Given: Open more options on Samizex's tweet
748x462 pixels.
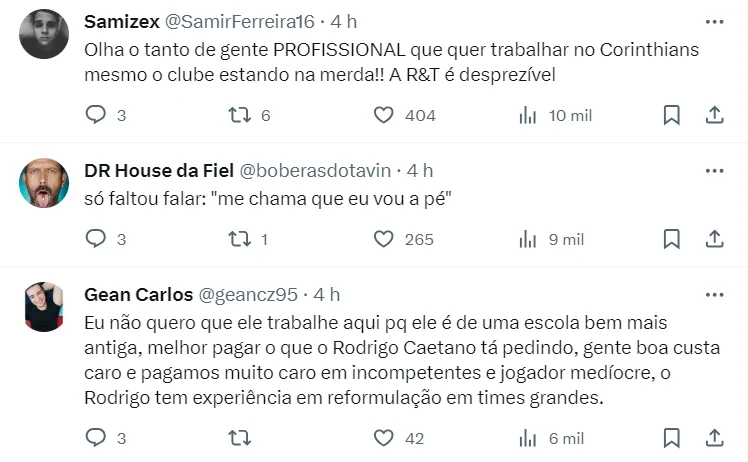Looking at the screenshot, I should pyautogui.click(x=714, y=21).
